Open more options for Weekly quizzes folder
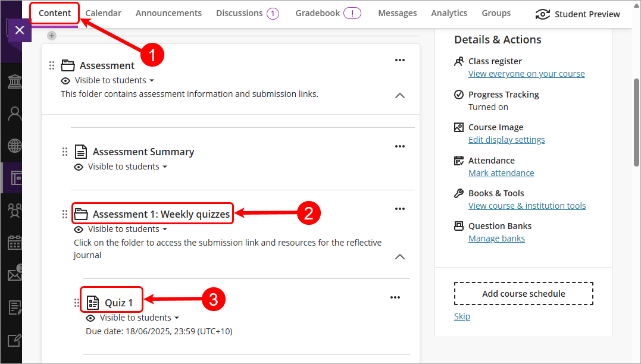Viewport: 641px width, 364px height. (x=400, y=209)
